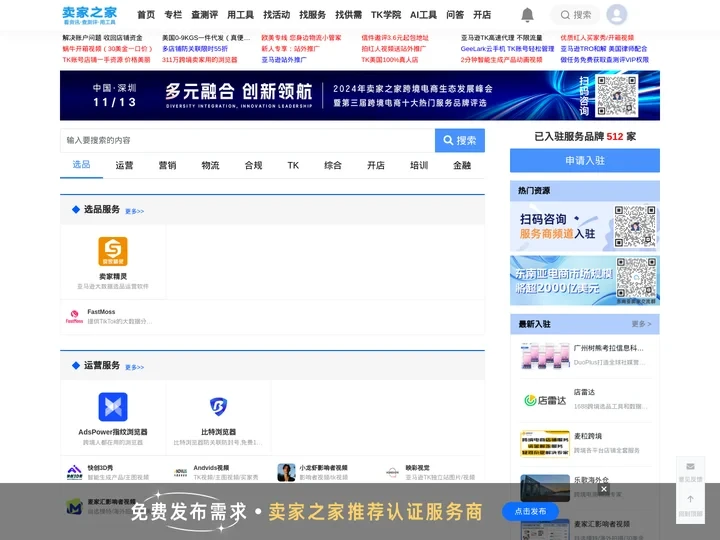Click 更多>> next to 运营服务

tap(135, 367)
